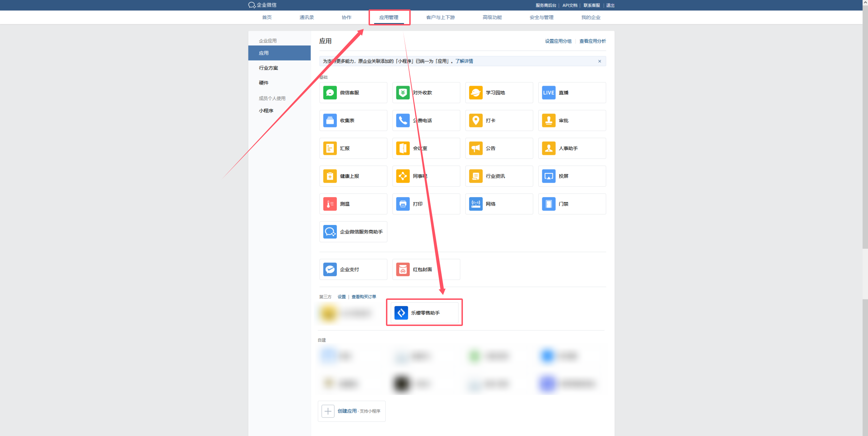Open the 安全与管理 tab
This screenshot has width=868, height=436.
pos(541,17)
